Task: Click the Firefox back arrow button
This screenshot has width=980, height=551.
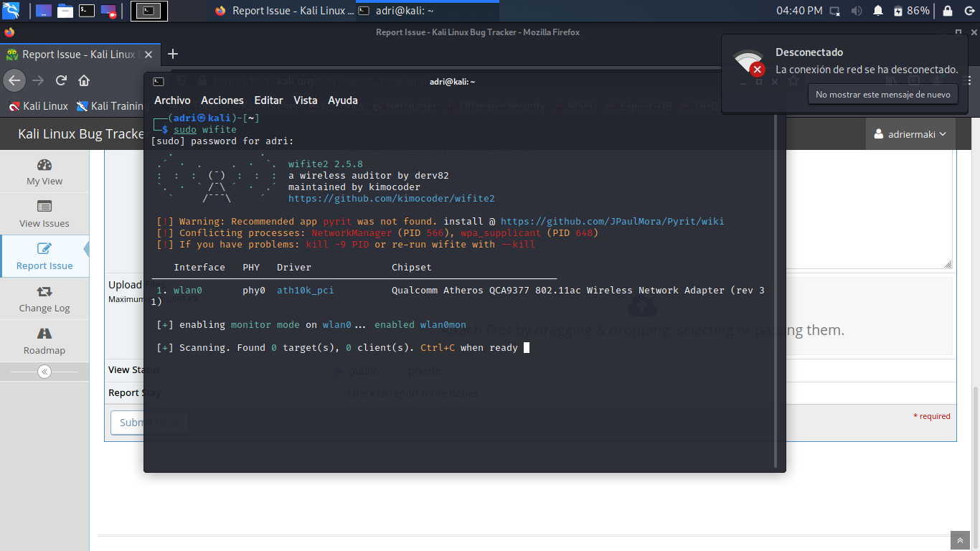Action: point(15,80)
